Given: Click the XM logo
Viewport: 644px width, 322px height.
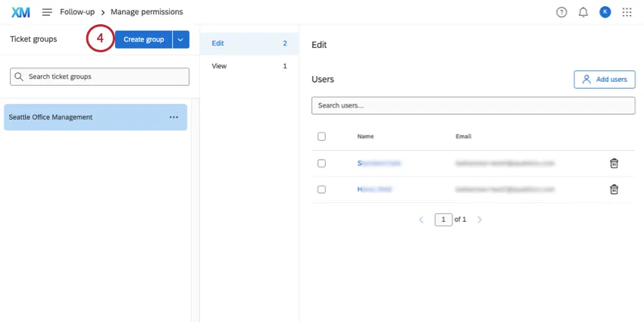Looking at the screenshot, I should (x=20, y=12).
